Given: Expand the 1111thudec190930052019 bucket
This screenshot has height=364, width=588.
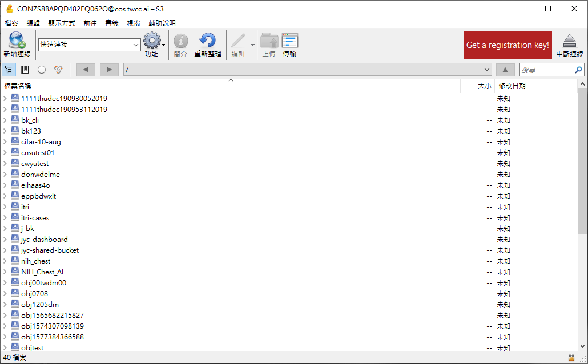Looking at the screenshot, I should coord(5,98).
